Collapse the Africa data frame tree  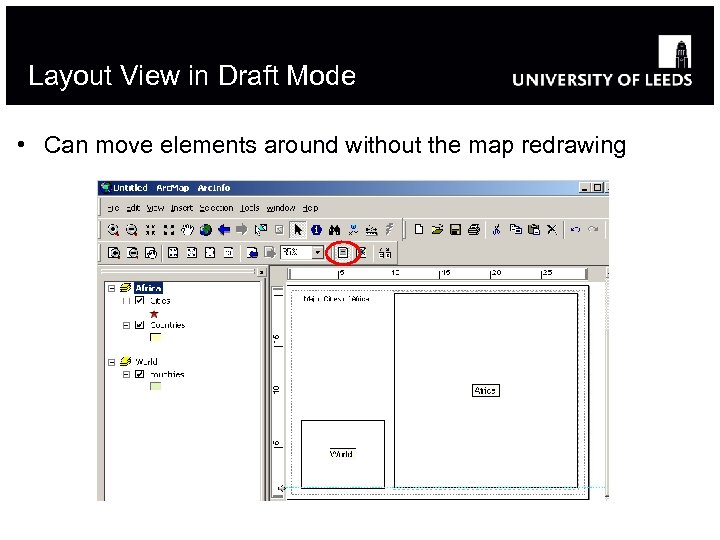coord(112,288)
